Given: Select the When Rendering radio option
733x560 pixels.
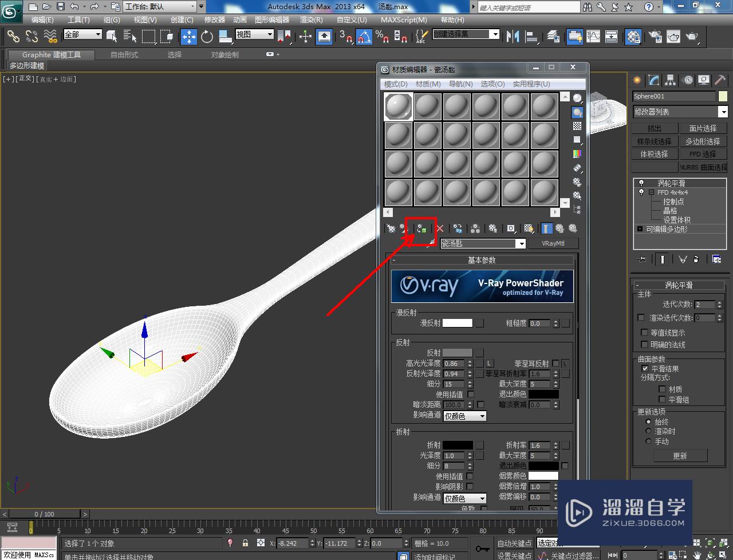Looking at the screenshot, I should coord(649,431).
